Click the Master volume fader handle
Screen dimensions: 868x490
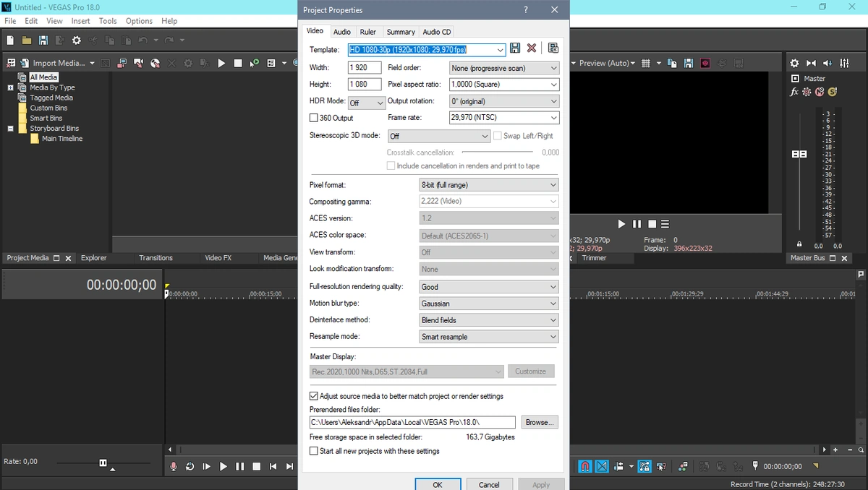[x=799, y=155]
